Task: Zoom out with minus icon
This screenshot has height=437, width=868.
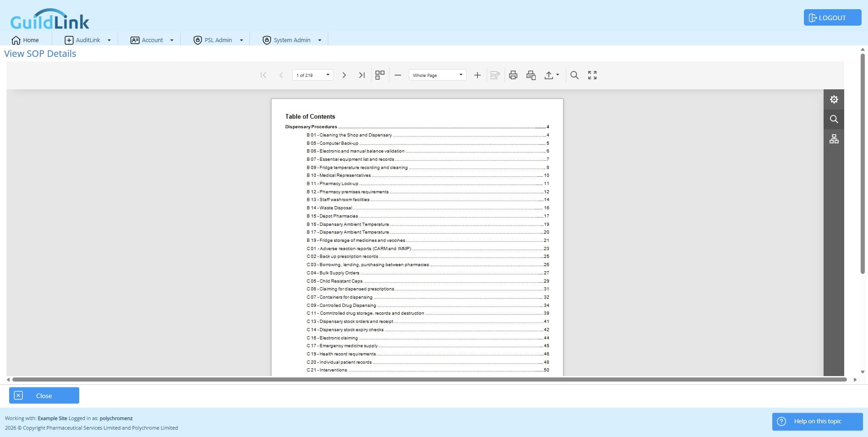Action: [x=398, y=75]
